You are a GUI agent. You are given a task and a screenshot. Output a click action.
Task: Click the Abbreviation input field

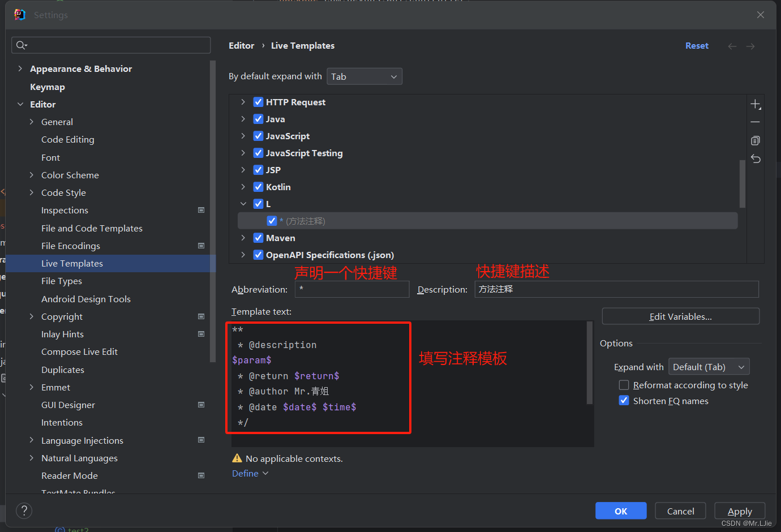coord(352,289)
